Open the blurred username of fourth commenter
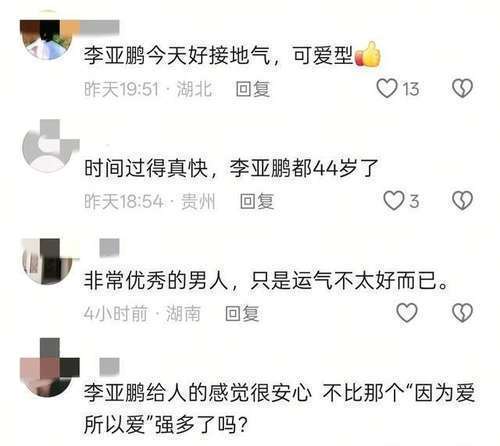Screen dimensions: 500x446 (x=109, y=366)
